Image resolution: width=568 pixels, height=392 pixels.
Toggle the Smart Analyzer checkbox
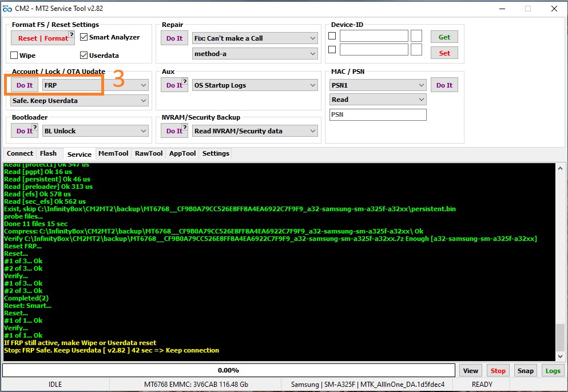84,37
